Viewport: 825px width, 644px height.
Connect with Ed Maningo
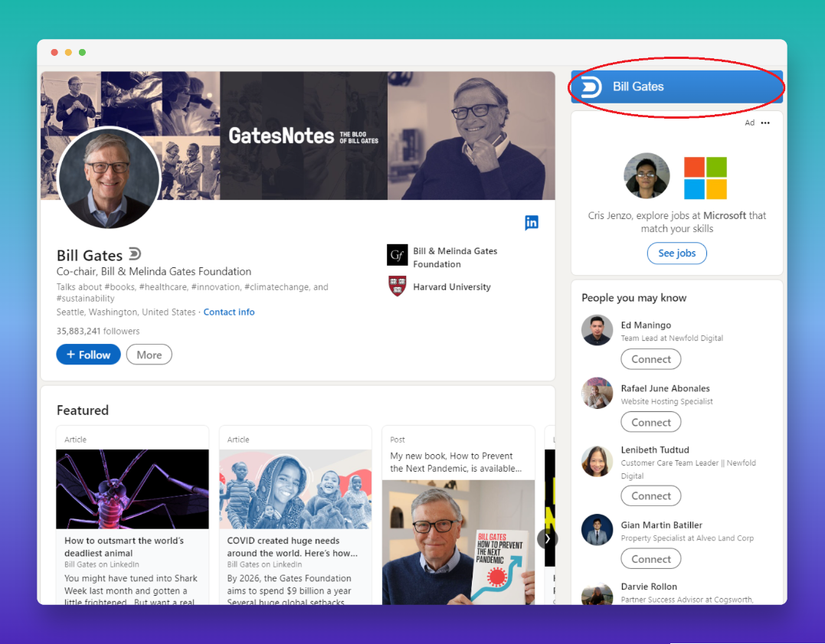click(x=651, y=359)
